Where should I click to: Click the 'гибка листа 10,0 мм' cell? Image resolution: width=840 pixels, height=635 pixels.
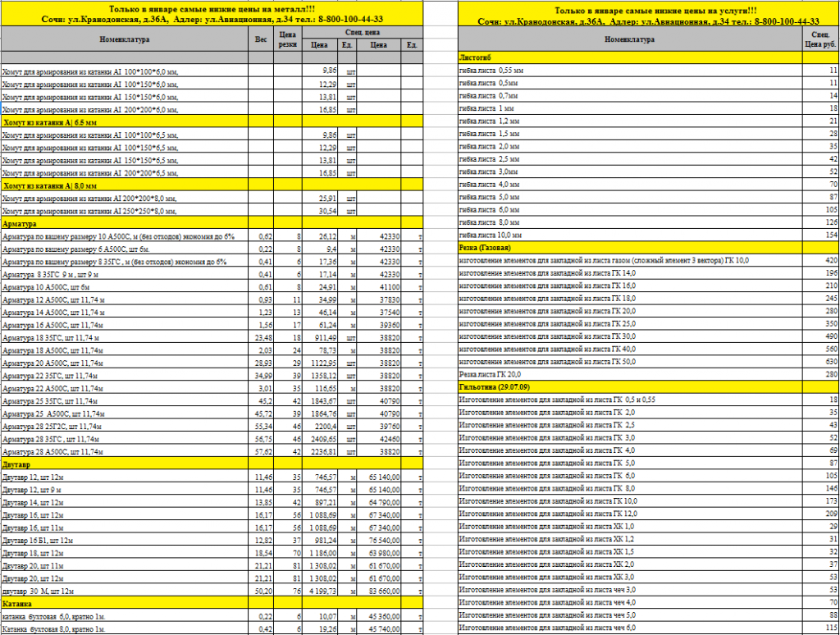pos(490,235)
